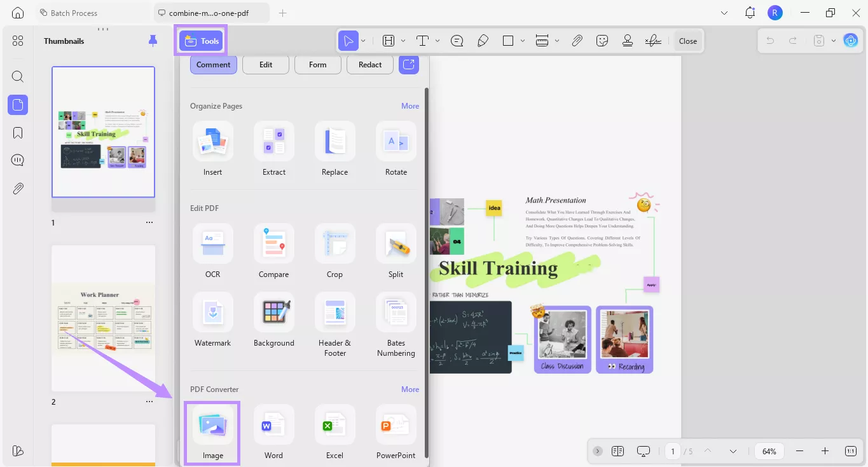Image resolution: width=868 pixels, height=467 pixels.
Task: Enable two-page view in the status bar
Action: tap(617, 451)
